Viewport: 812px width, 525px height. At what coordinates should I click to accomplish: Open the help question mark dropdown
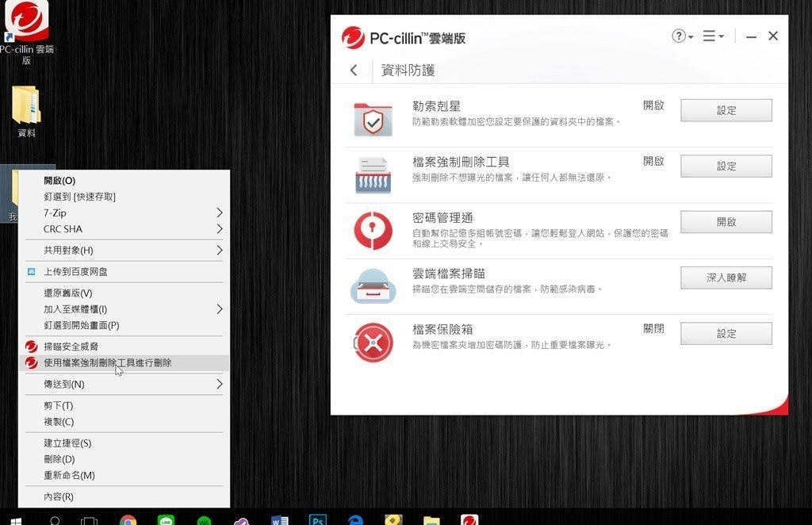682,36
